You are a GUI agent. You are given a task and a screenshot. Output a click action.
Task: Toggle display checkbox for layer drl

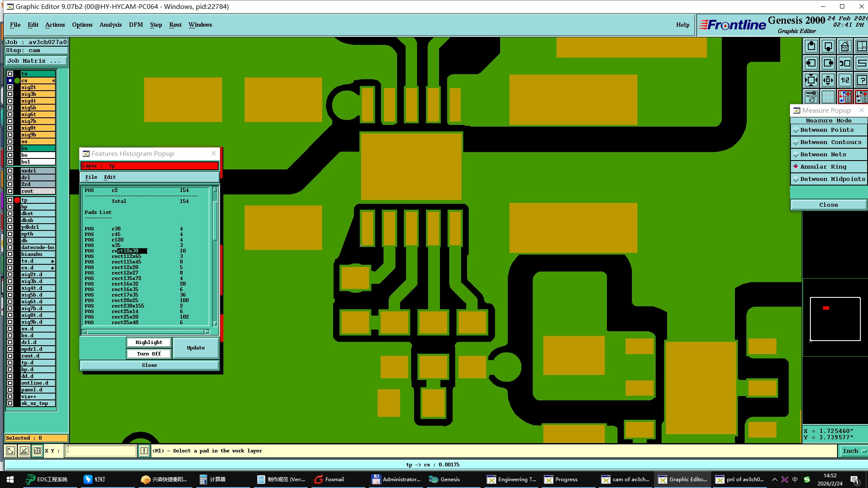(x=10, y=177)
